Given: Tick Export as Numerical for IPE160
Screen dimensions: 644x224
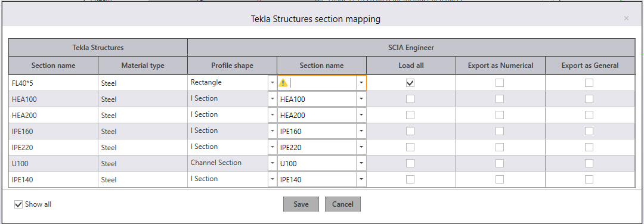Looking at the screenshot, I should 500,131.
